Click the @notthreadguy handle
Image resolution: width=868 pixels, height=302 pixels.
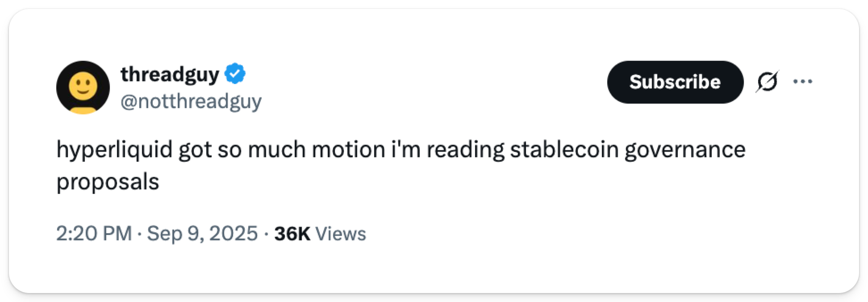pos(191,101)
